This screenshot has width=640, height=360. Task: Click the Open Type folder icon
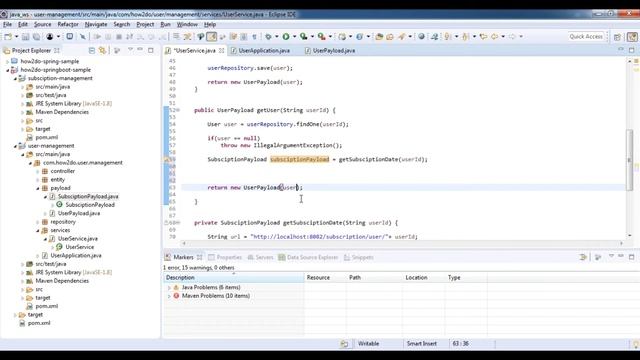tap(379, 37)
